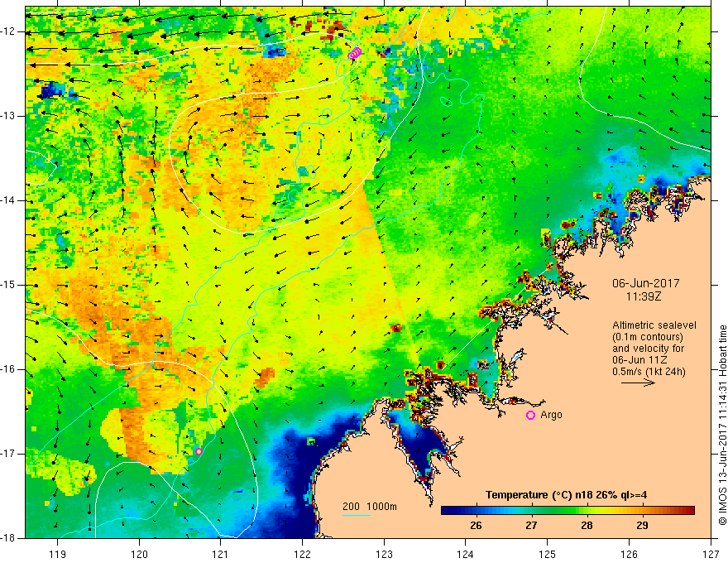The image size is (728, 563).
Task: Click the 126 longitude axis label
Action: point(629,554)
